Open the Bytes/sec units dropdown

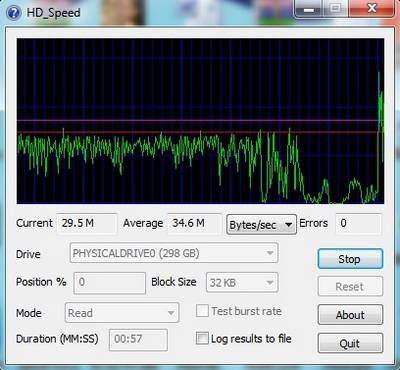pos(261,225)
